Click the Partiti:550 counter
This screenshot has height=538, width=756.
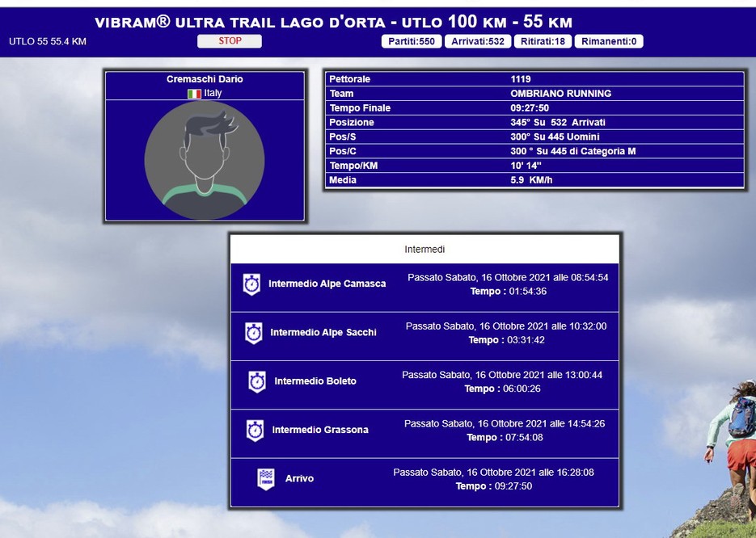(412, 41)
